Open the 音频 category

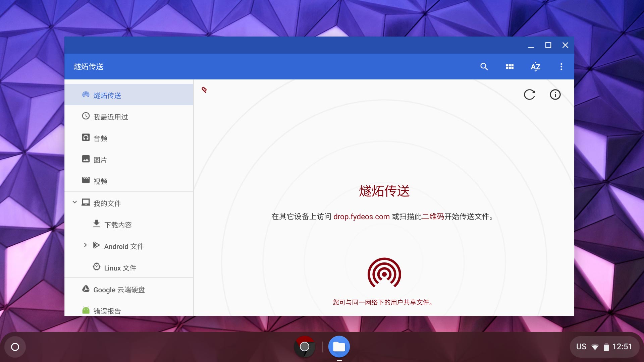pyautogui.click(x=100, y=138)
